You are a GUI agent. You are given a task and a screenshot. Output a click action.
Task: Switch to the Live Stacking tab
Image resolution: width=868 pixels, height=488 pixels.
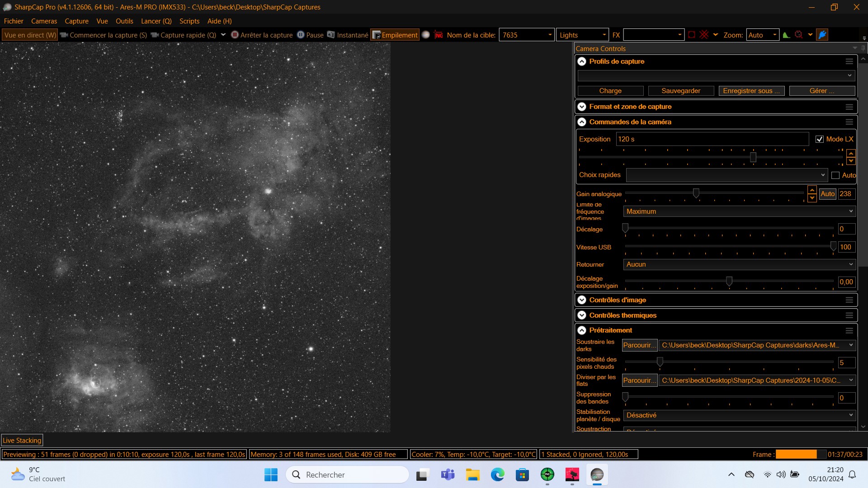tap(22, 441)
